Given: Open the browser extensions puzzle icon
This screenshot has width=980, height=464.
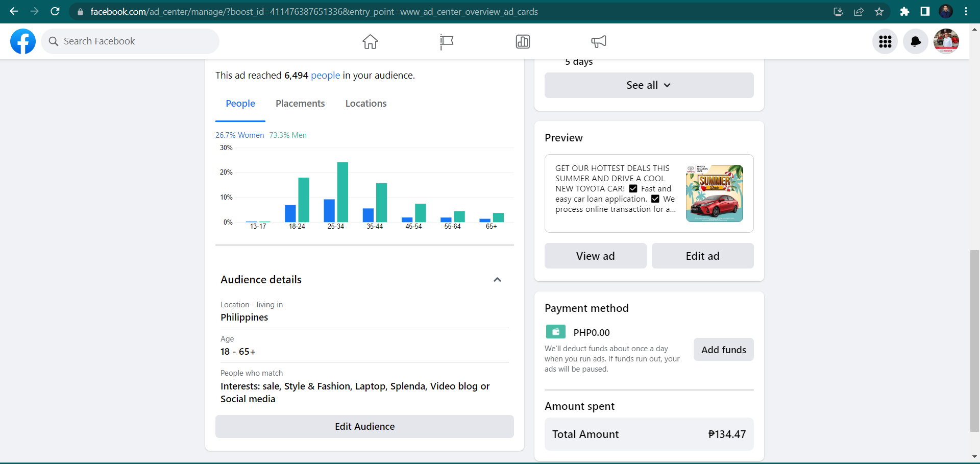Looking at the screenshot, I should pos(904,12).
